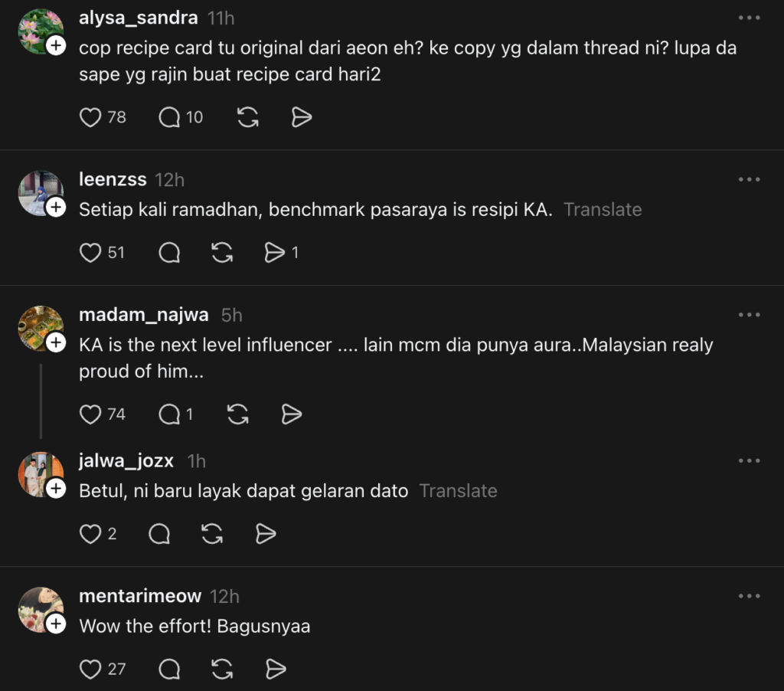Like jalwa_jozx's reply
The height and width of the screenshot is (691, 784).
click(91, 534)
